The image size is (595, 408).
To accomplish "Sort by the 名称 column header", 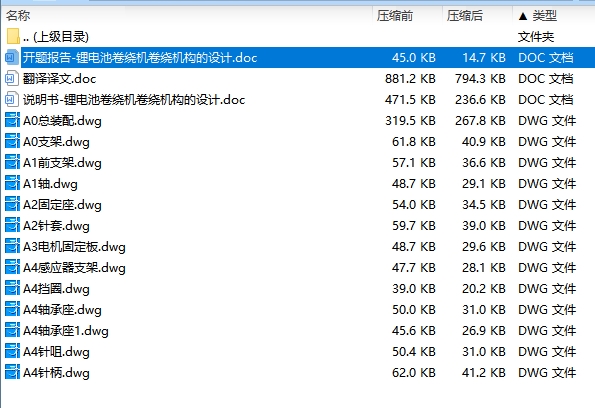I will tap(18, 16).
